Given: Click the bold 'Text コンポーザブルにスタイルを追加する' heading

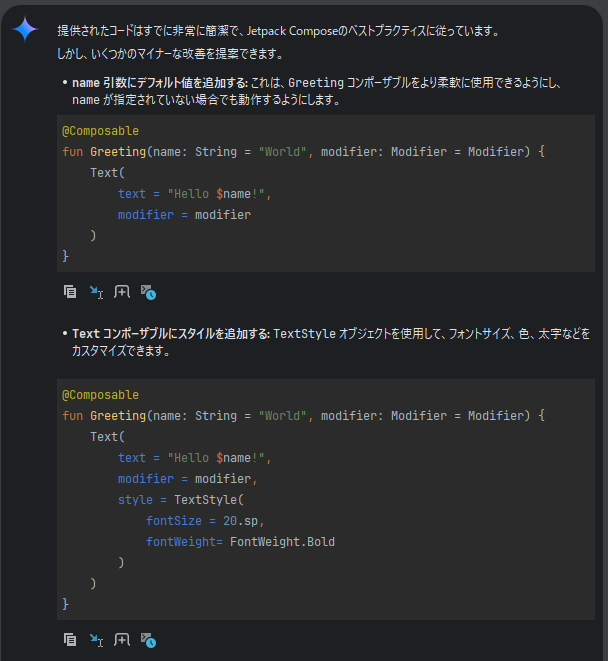Looking at the screenshot, I should [x=170, y=334].
